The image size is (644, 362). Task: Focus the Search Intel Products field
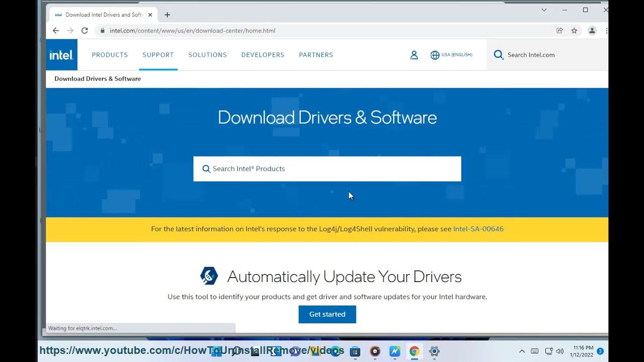click(328, 169)
